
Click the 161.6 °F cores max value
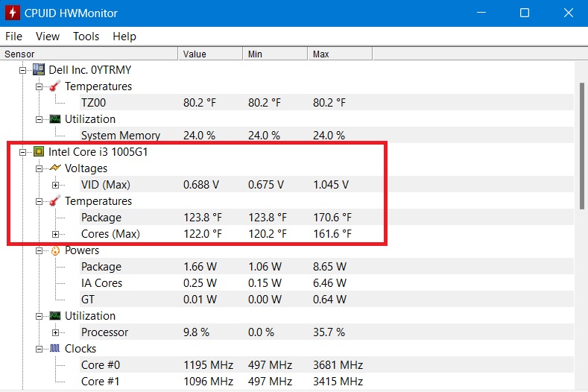coord(332,234)
